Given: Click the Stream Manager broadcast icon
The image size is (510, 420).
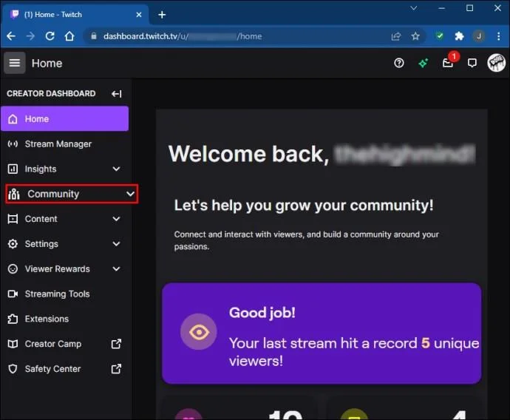Looking at the screenshot, I should 13,143.
